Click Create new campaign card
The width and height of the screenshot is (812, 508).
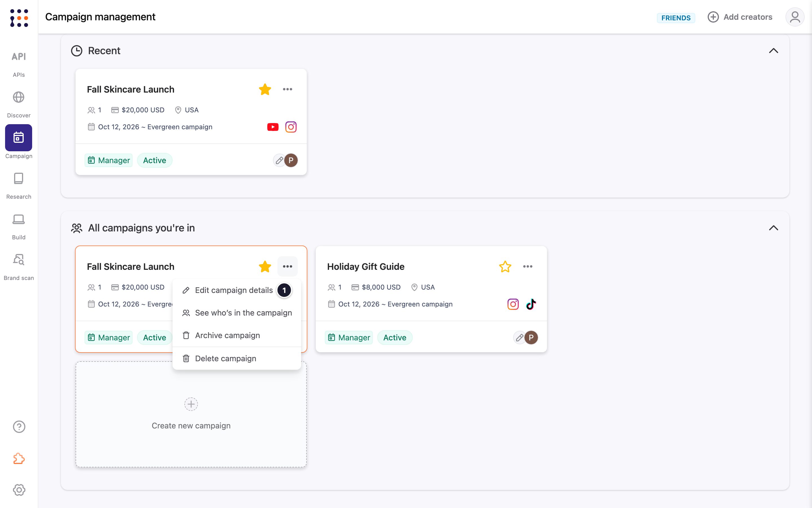[191, 414]
